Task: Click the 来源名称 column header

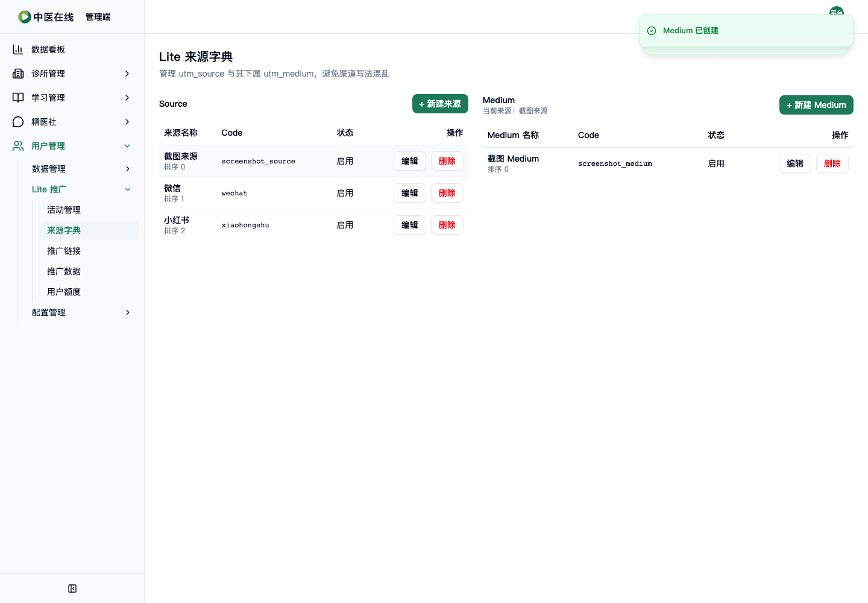Action: (181, 133)
